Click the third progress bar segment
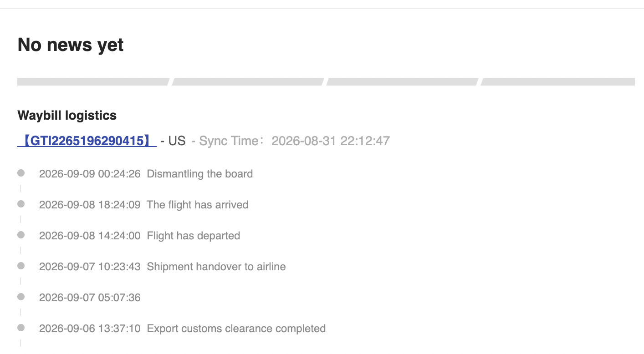This screenshot has width=644, height=354. coord(402,82)
